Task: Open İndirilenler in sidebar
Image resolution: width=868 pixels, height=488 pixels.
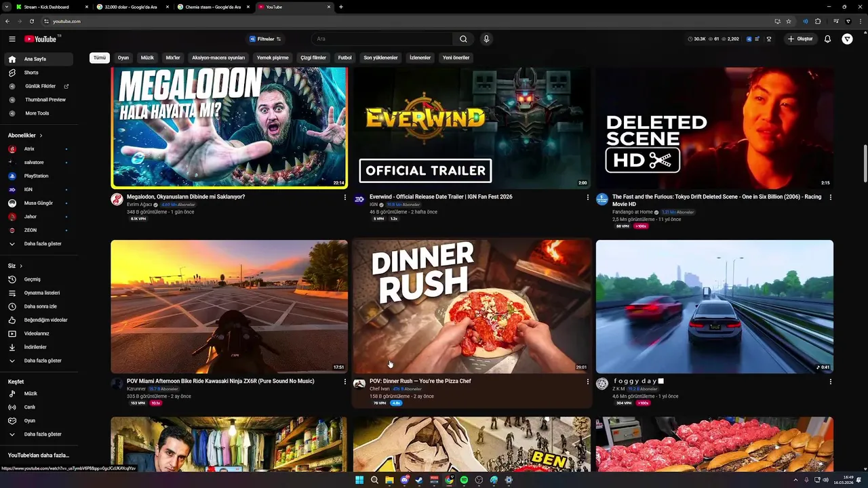Action: coord(37,347)
